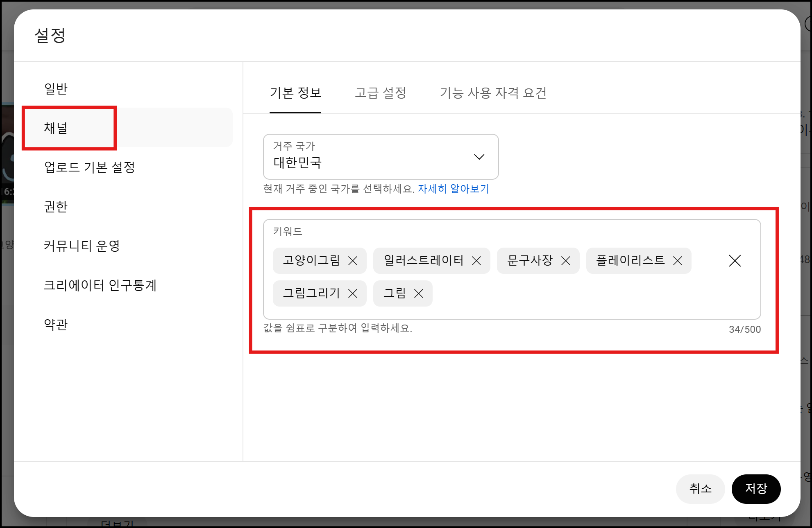Screen dimensions: 812x528
Task: Clear all keywords with large X
Action: click(735, 261)
